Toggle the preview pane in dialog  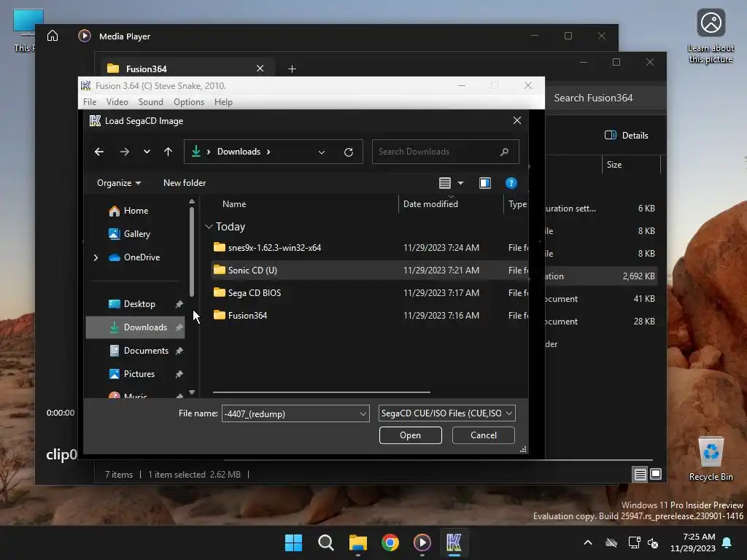[485, 183]
